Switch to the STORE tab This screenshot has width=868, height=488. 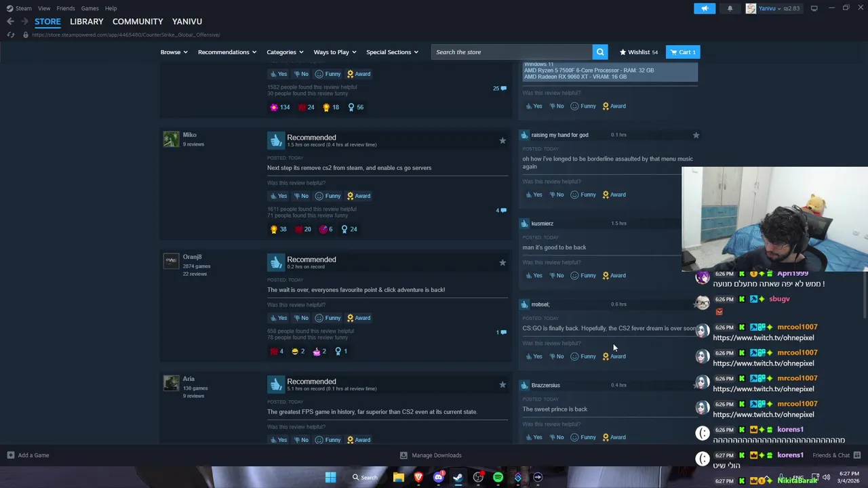(47, 22)
